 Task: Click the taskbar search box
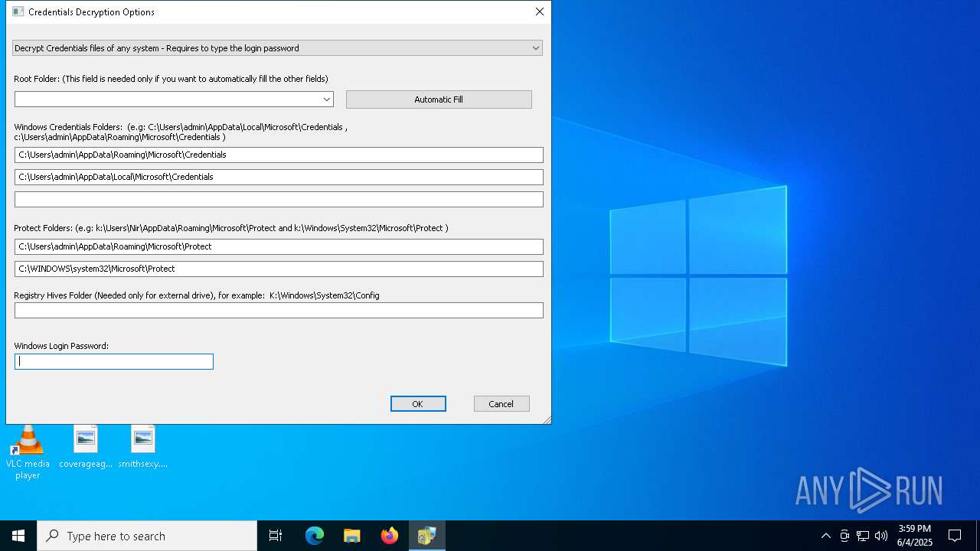tap(147, 536)
